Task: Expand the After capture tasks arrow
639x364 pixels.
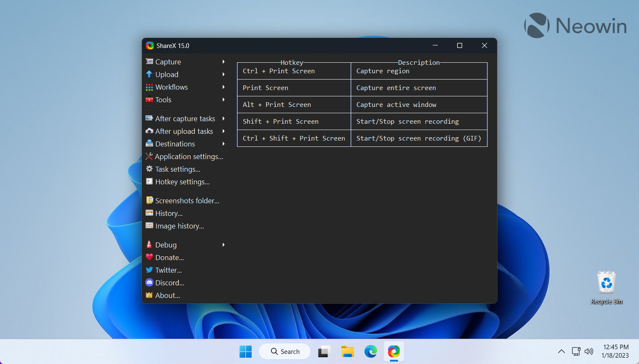Action: [x=224, y=119]
